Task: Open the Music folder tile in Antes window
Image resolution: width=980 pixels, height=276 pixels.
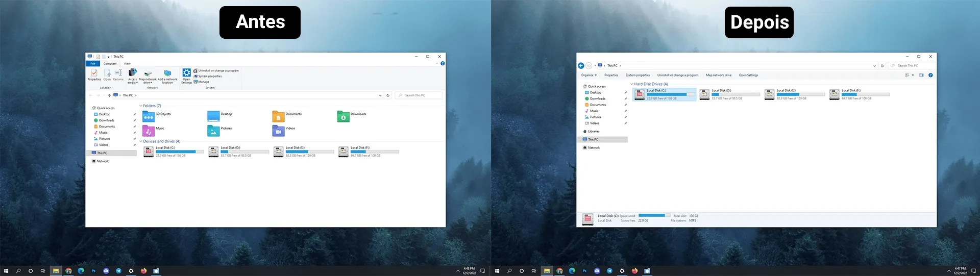Action: click(x=154, y=131)
